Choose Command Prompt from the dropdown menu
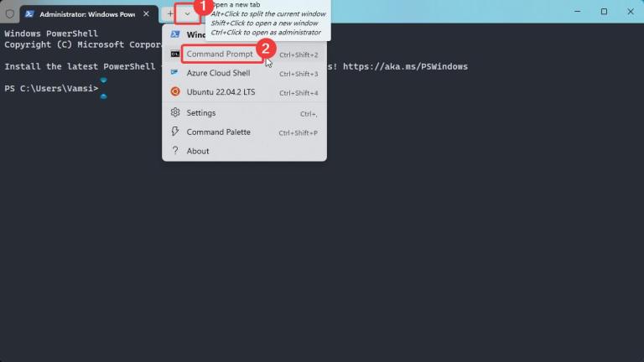Image resolution: width=644 pixels, height=362 pixels. pos(244,54)
